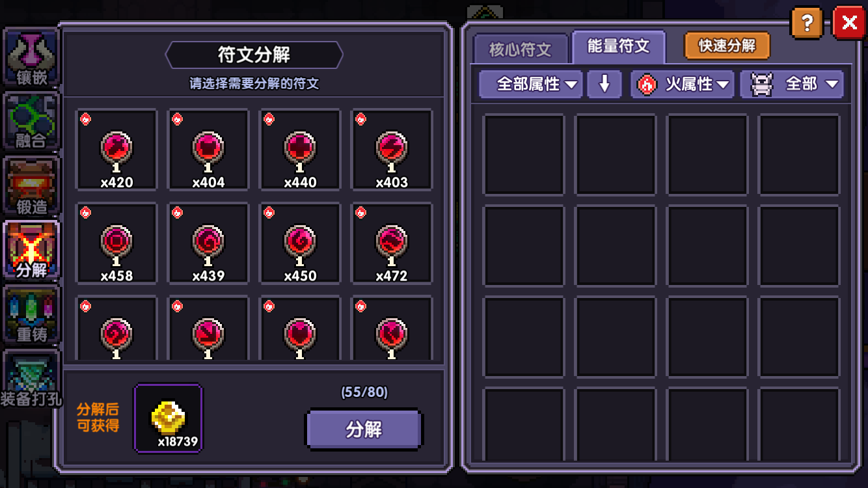The width and height of the screenshot is (868, 488).
Task: Select the fire rune with x472
Action: point(392,243)
